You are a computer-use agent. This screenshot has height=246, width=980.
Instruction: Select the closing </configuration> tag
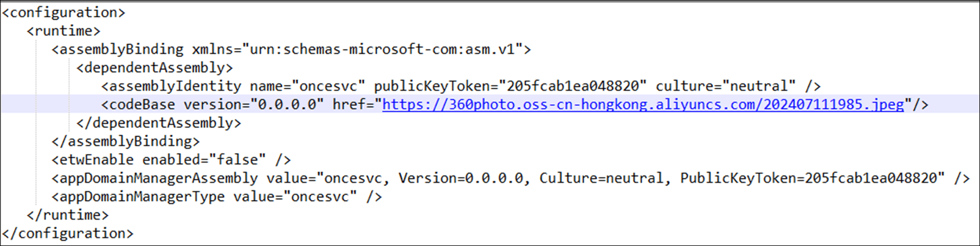point(68,233)
